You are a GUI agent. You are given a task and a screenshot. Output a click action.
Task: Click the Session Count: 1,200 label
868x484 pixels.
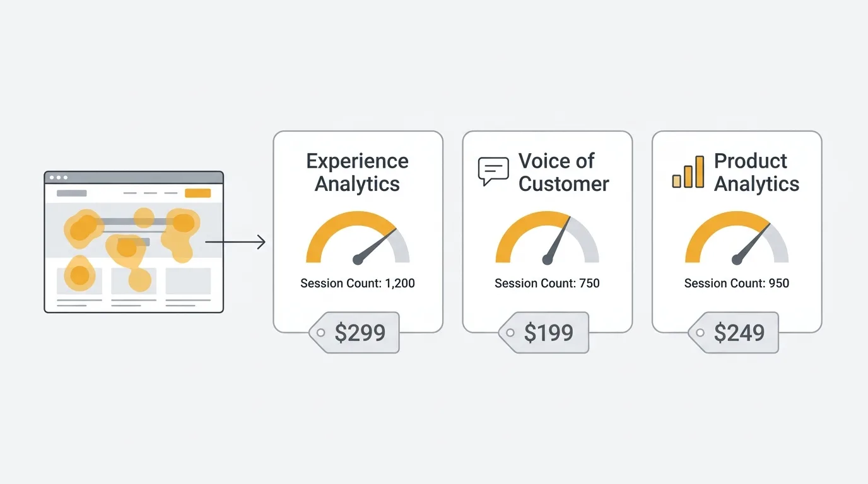tap(358, 284)
